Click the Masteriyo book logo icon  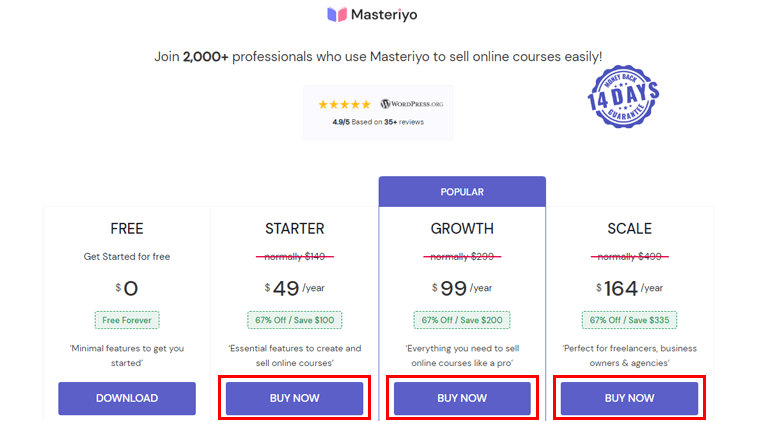[x=337, y=15]
